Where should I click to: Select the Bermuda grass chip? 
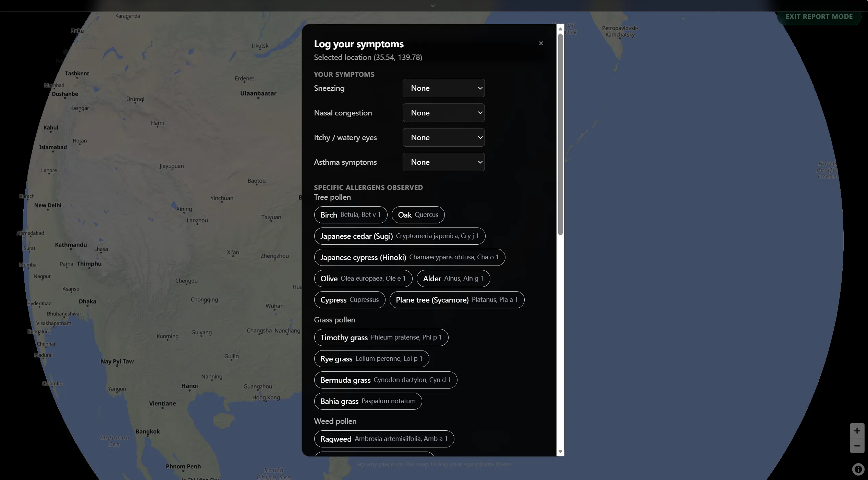coord(386,380)
